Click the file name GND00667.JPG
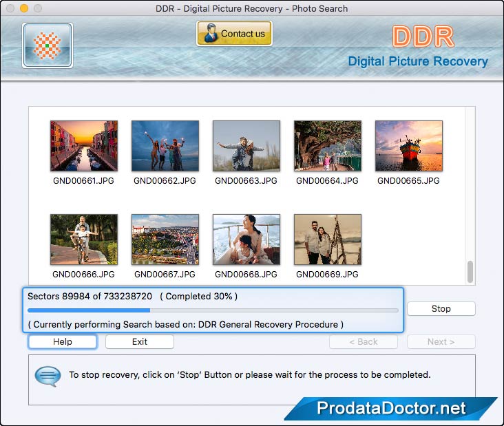Image resolution: width=504 pixels, height=426 pixels. [165, 275]
